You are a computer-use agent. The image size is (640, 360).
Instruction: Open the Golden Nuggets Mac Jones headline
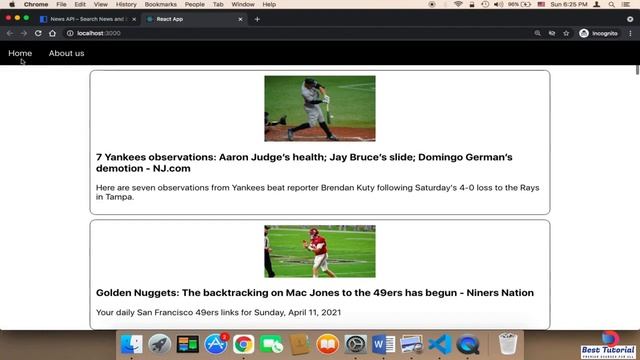click(x=315, y=293)
